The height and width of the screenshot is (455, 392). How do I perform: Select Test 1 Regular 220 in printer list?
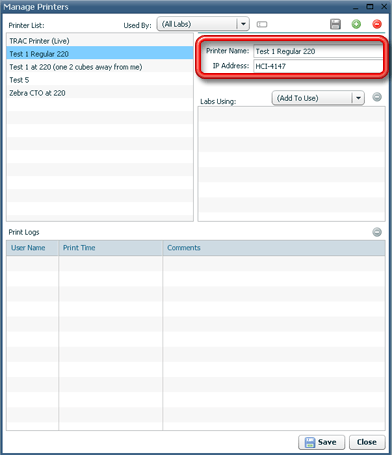[100, 54]
